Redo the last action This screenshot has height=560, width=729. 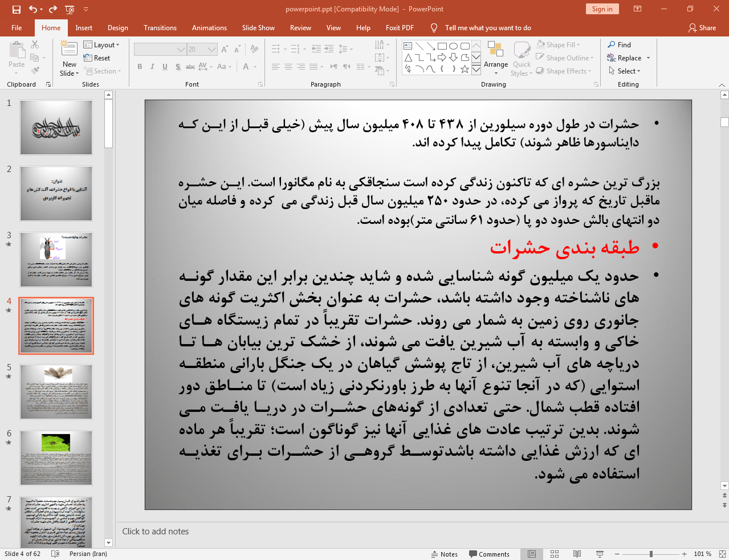pyautogui.click(x=53, y=9)
